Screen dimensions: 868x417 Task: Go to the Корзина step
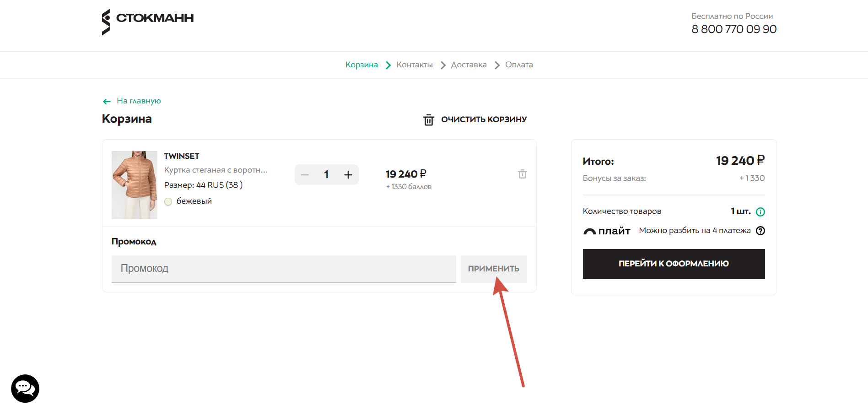pyautogui.click(x=361, y=65)
